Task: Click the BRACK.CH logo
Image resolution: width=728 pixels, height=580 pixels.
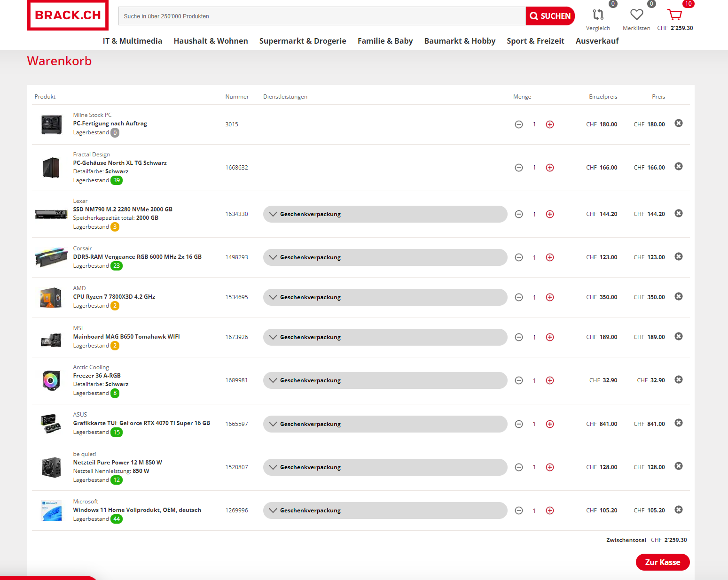Action: point(68,15)
